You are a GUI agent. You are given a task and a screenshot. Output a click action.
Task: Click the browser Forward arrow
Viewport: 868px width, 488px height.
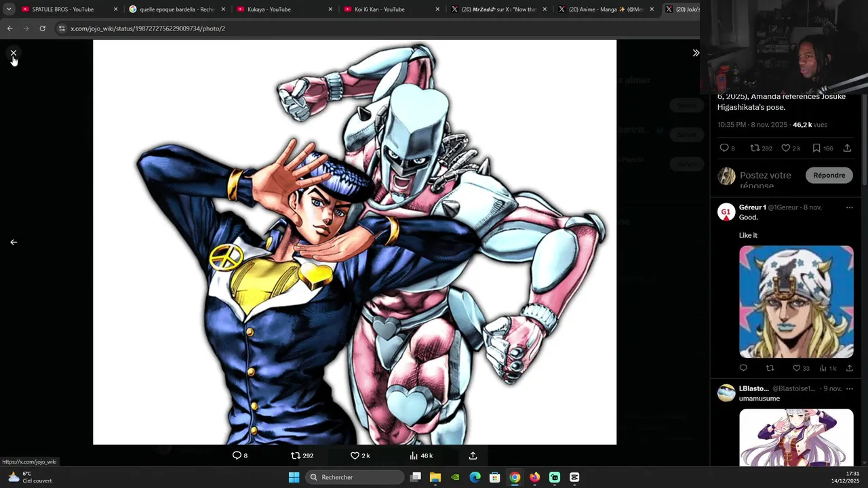click(x=26, y=28)
